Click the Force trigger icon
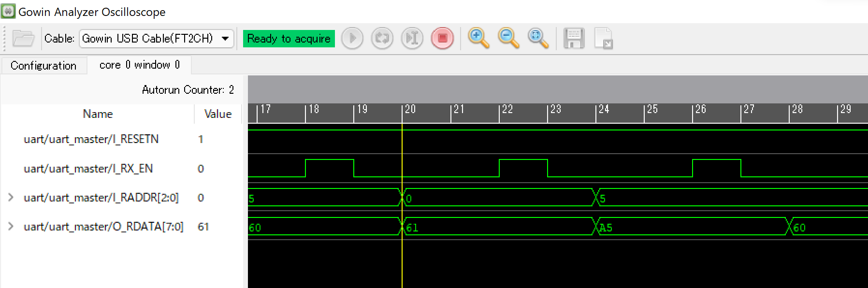The width and height of the screenshot is (868, 288). [x=412, y=38]
